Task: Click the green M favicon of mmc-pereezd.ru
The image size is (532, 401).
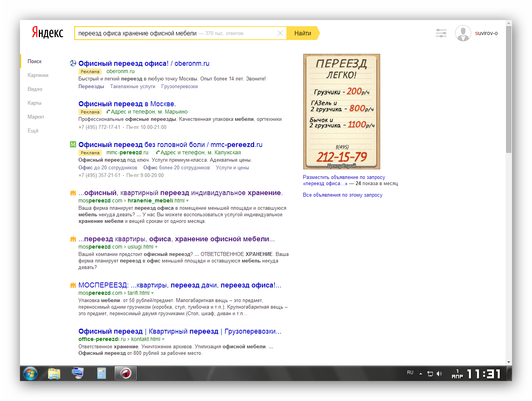Action: tap(73, 144)
